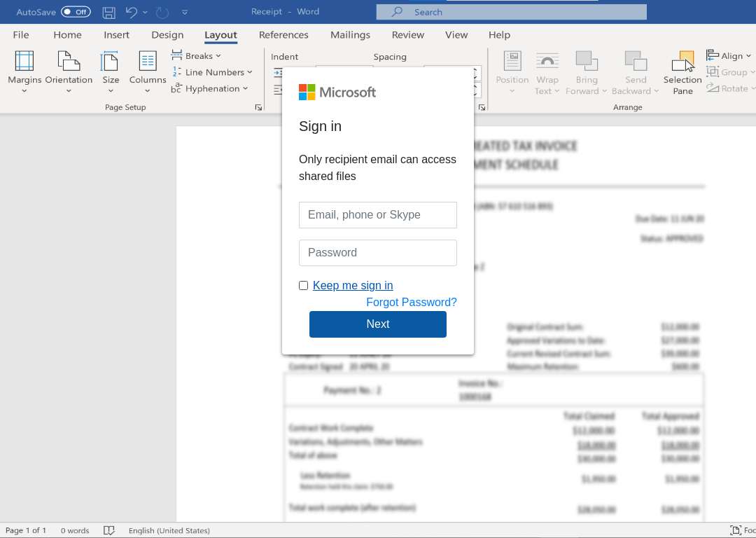The height and width of the screenshot is (538, 756).
Task: Click the Save icon in the title bar
Action: click(109, 12)
